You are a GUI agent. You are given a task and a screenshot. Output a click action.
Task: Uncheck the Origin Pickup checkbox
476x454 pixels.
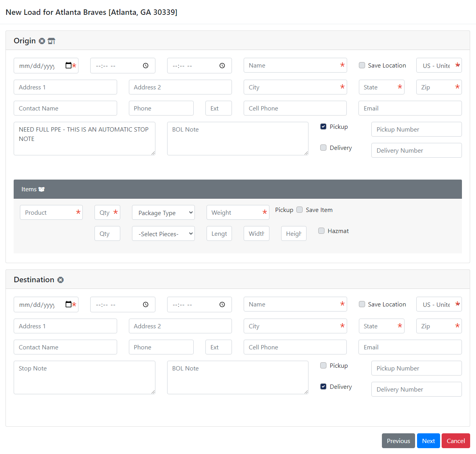coord(323,126)
